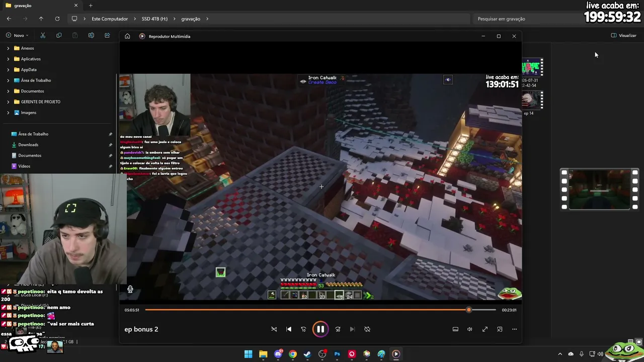The width and height of the screenshot is (644, 362).
Task: Open the Anexos folder in the sidebar
Action: tap(28, 48)
